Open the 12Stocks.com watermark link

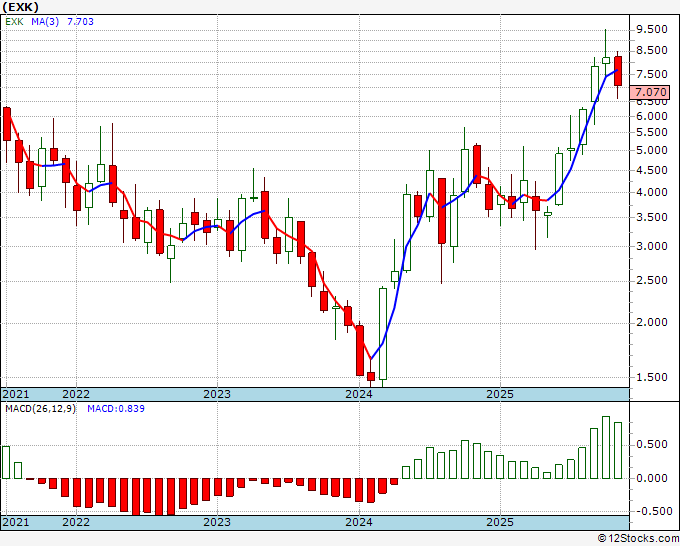click(x=638, y=538)
